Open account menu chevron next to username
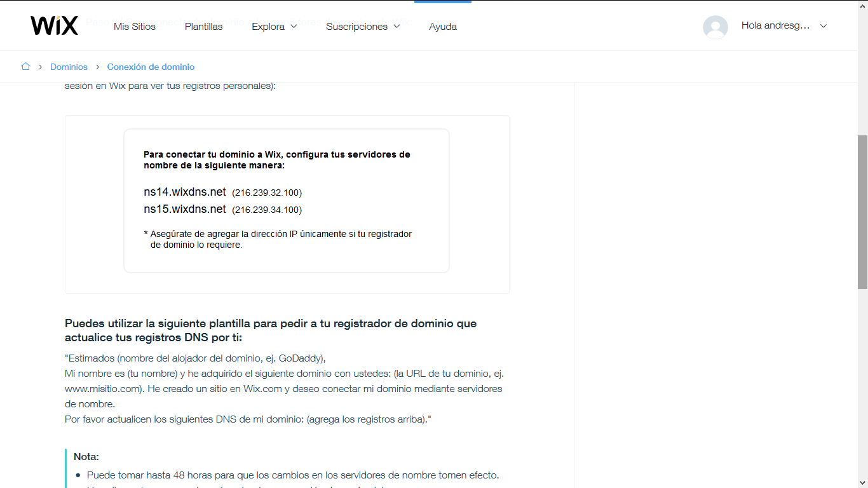The height and width of the screenshot is (488, 868). coord(824,26)
